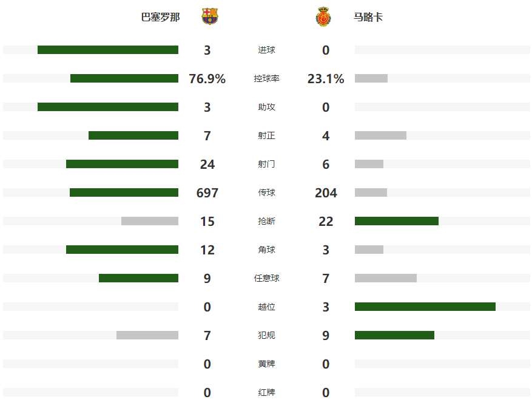Click Mallorca's 204 passes value
The image size is (532, 405).
tap(326, 193)
